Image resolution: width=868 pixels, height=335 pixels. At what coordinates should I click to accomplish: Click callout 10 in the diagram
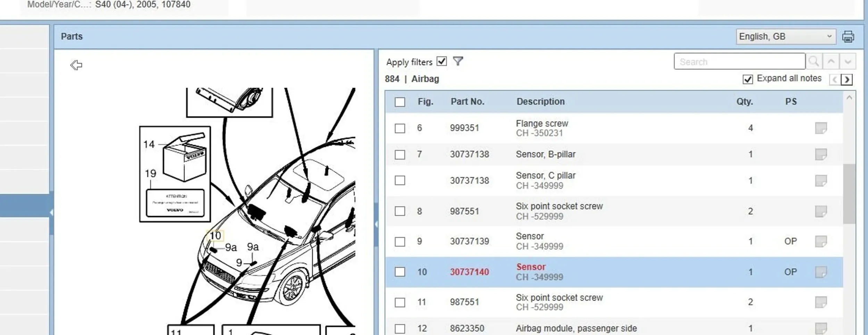(x=215, y=236)
